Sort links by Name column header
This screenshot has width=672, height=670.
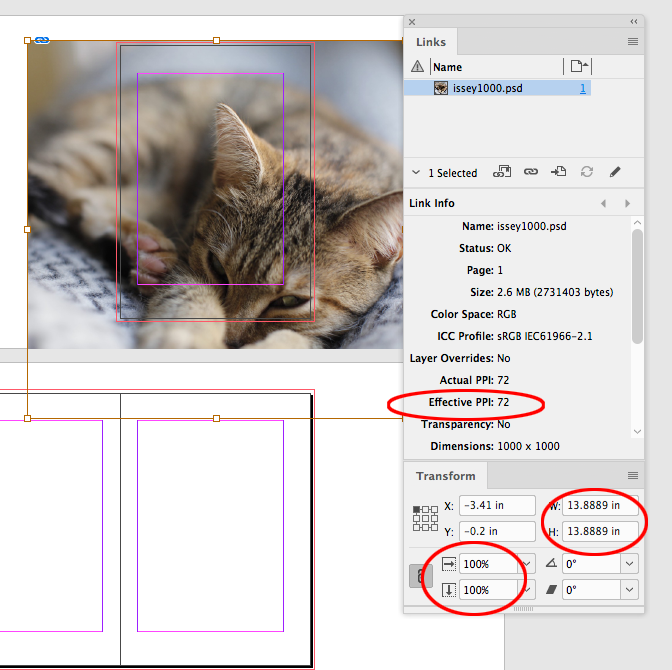(x=447, y=67)
